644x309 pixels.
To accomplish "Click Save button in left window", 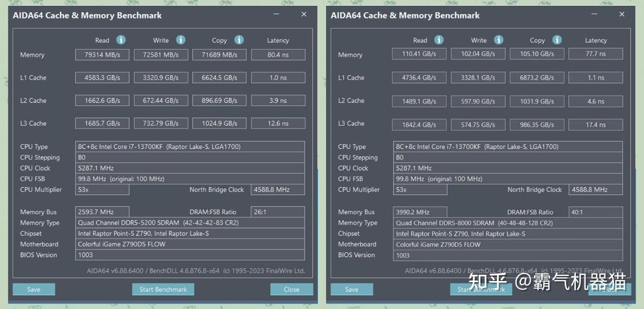I will point(34,289).
